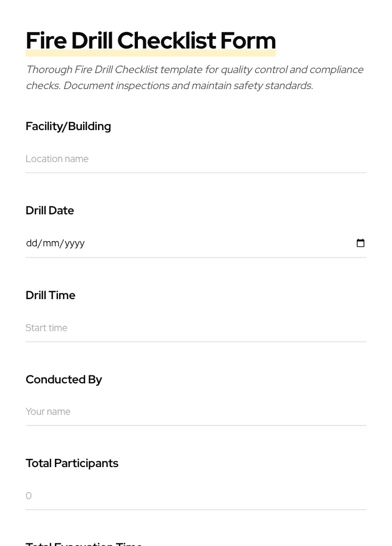Select the zero placeholder in Total Participants
The image size is (392, 546).
pyautogui.click(x=29, y=496)
